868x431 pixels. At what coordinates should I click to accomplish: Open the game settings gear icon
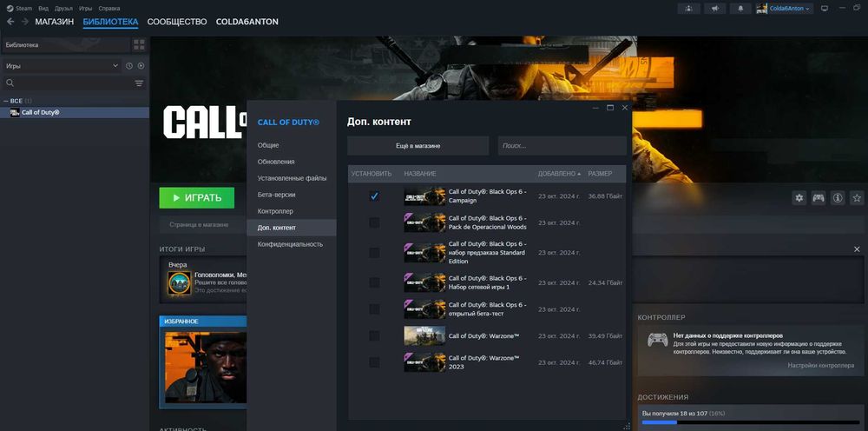tap(799, 198)
